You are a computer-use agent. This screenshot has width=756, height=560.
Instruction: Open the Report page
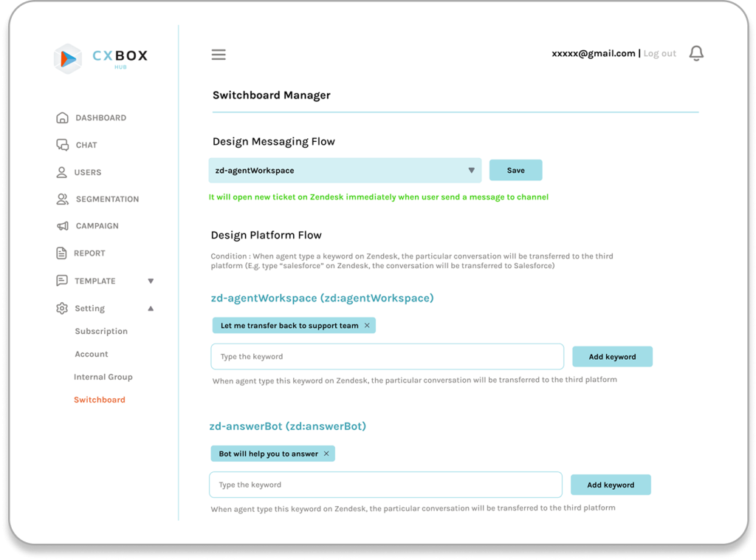(89, 253)
